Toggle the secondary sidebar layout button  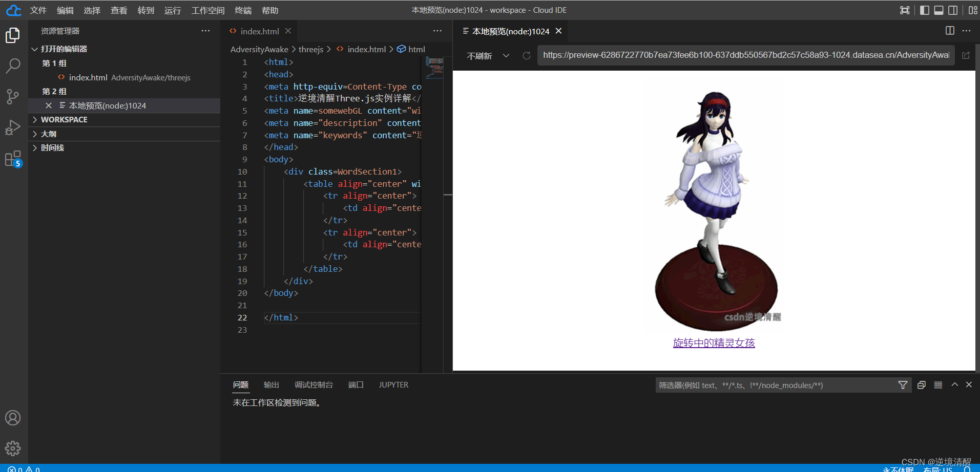(x=953, y=10)
